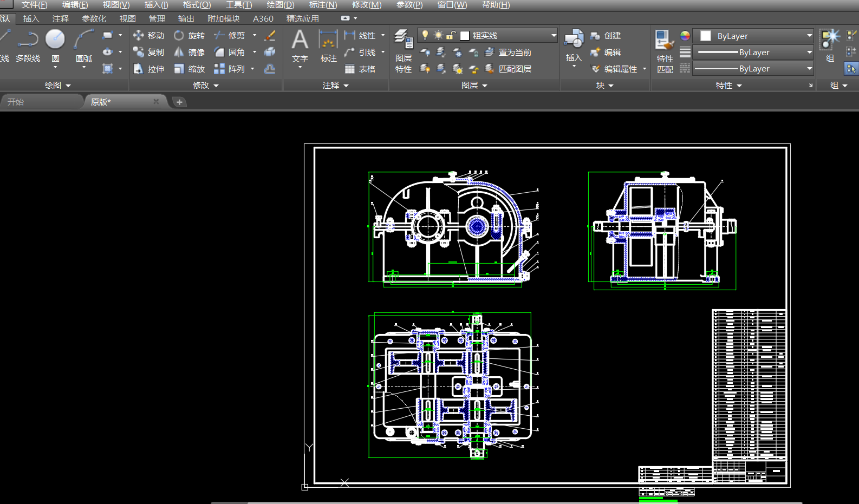This screenshot has height=504, width=859.
Task: Toggle the layer freeze sun icon
Action: [438, 35]
